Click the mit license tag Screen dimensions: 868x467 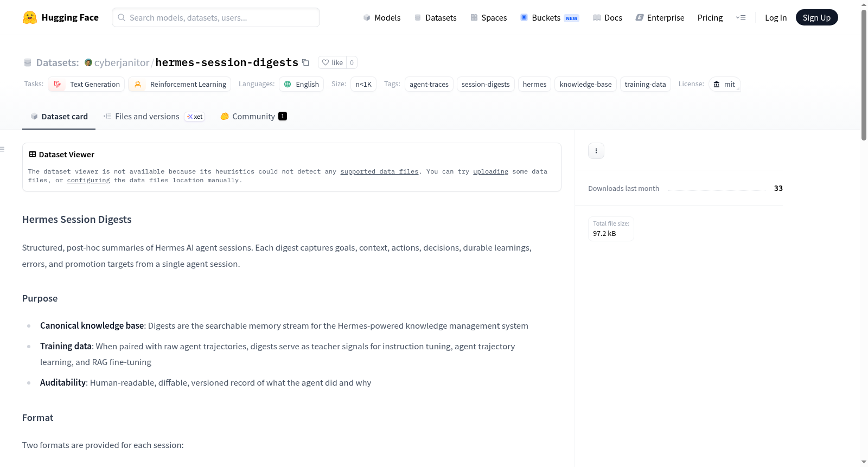pyautogui.click(x=724, y=84)
